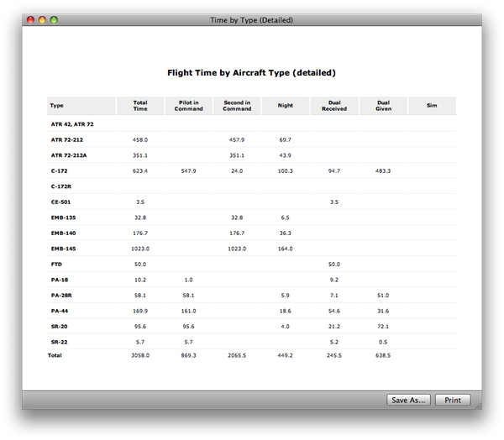Click the Save As... button

408,401
